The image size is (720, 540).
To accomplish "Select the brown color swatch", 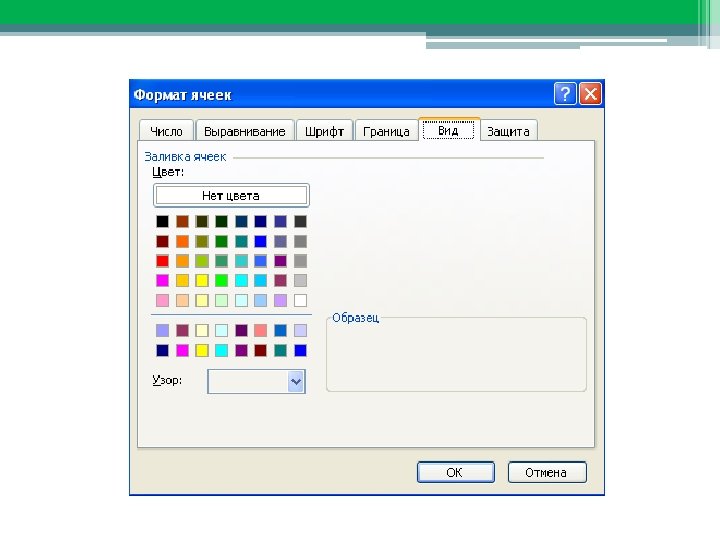I will [182, 221].
